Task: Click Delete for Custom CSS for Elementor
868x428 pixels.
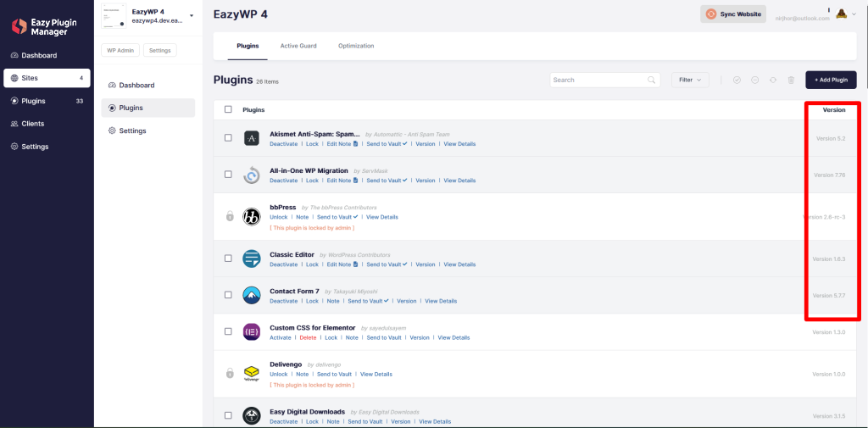Action: [x=309, y=338]
